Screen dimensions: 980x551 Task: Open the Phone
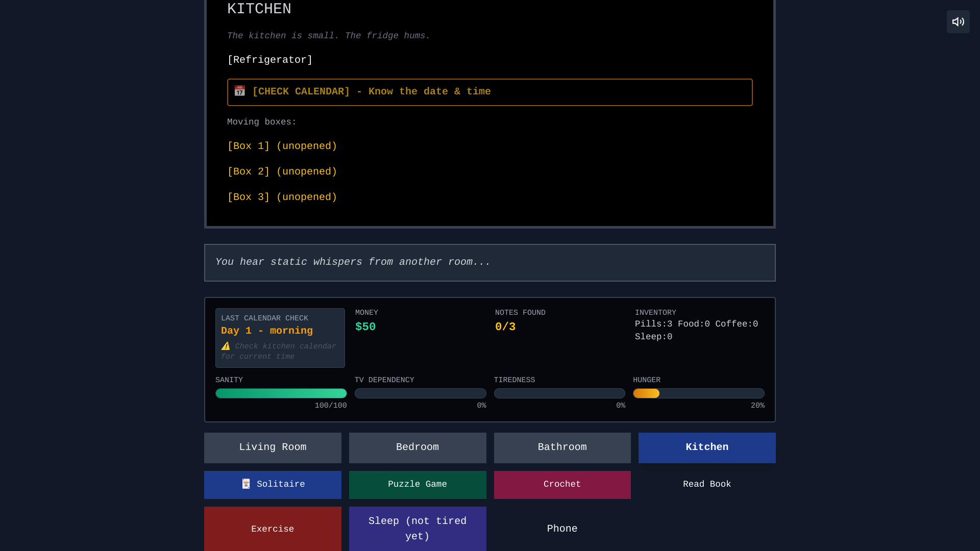[x=562, y=529]
